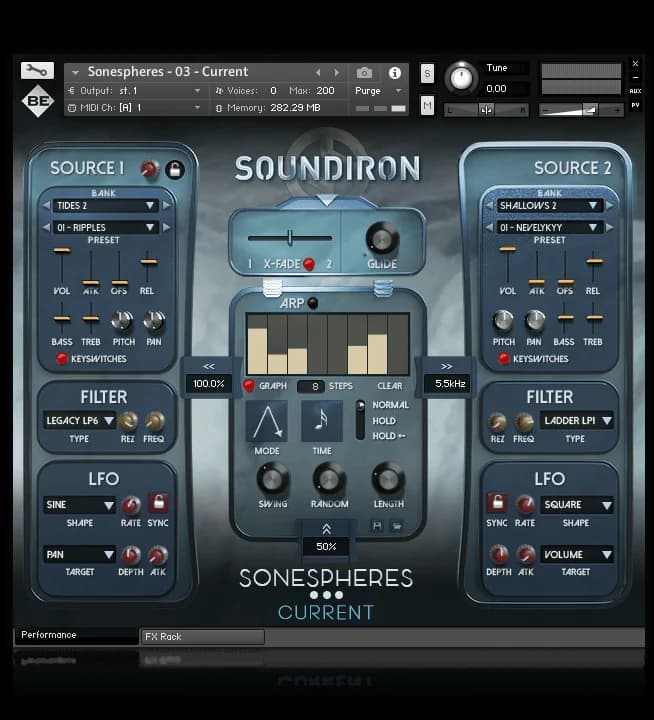
Task: Open the MIDI Ch dropdown
Action: click(x=136, y=108)
